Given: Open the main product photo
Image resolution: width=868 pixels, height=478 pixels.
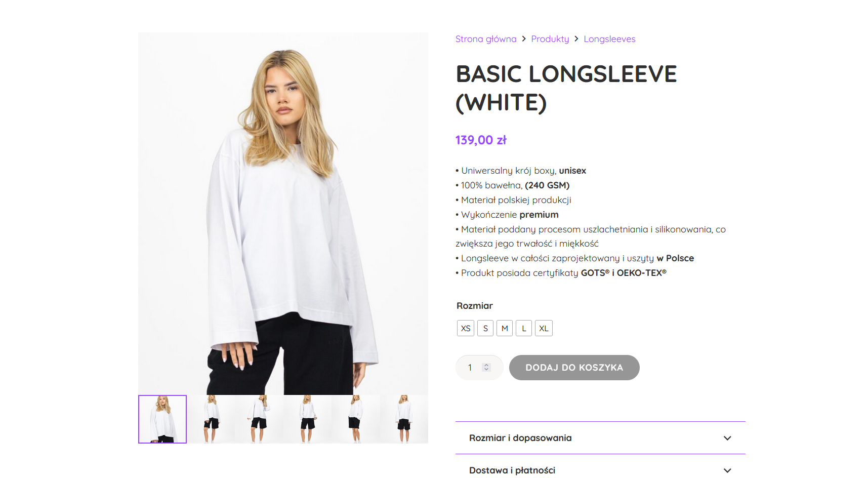Looking at the screenshot, I should pyautogui.click(x=283, y=214).
